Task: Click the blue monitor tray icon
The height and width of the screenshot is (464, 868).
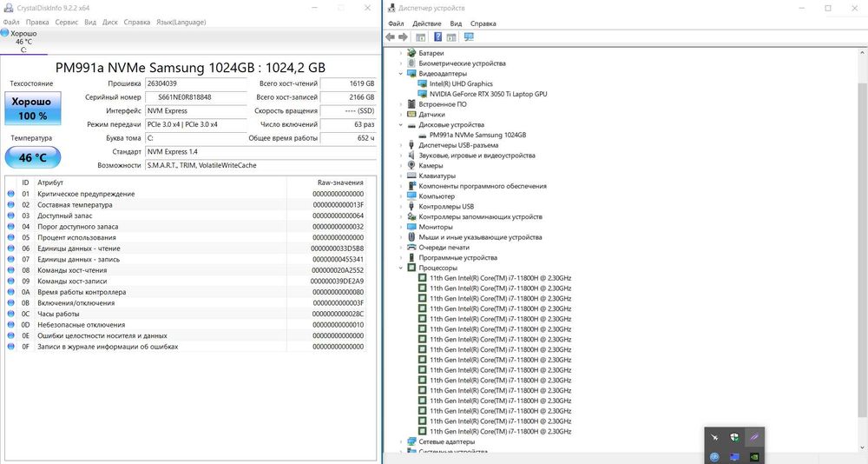Action: [734, 457]
